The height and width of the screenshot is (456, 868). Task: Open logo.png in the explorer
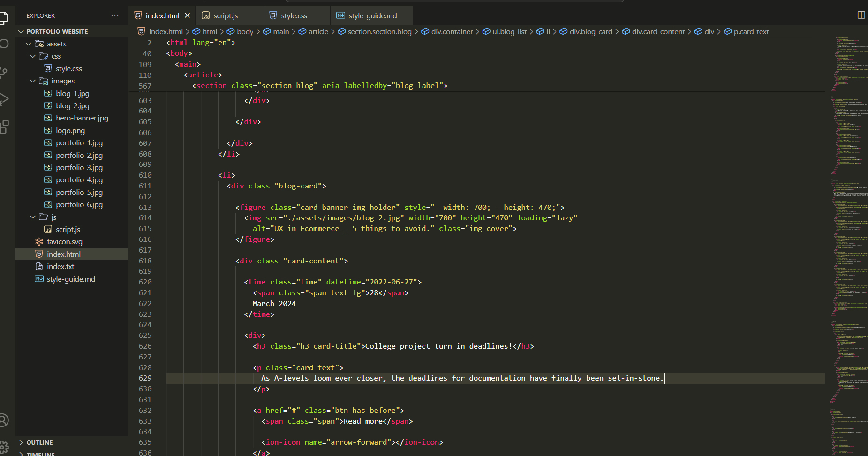point(72,130)
